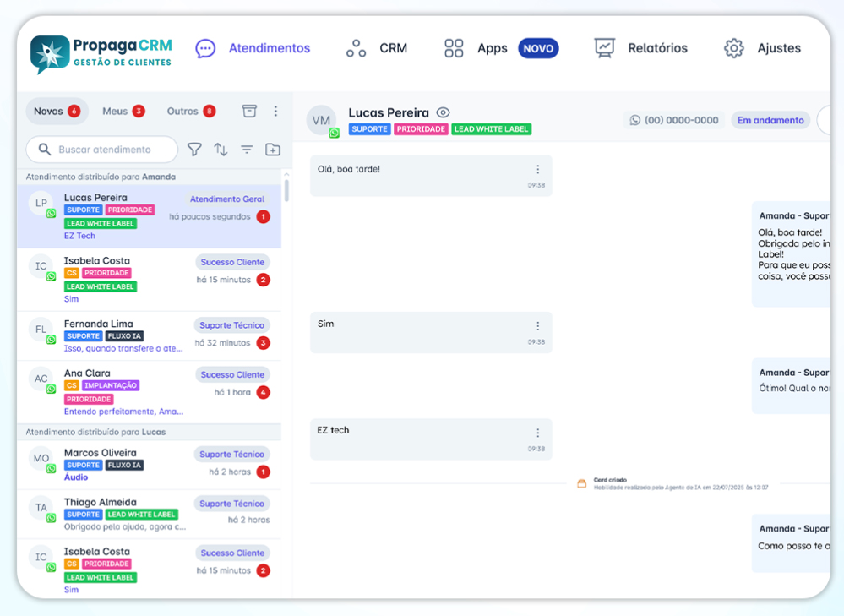Click 'há 32 minutos' timestamp
The width and height of the screenshot is (844, 616).
click(x=223, y=343)
